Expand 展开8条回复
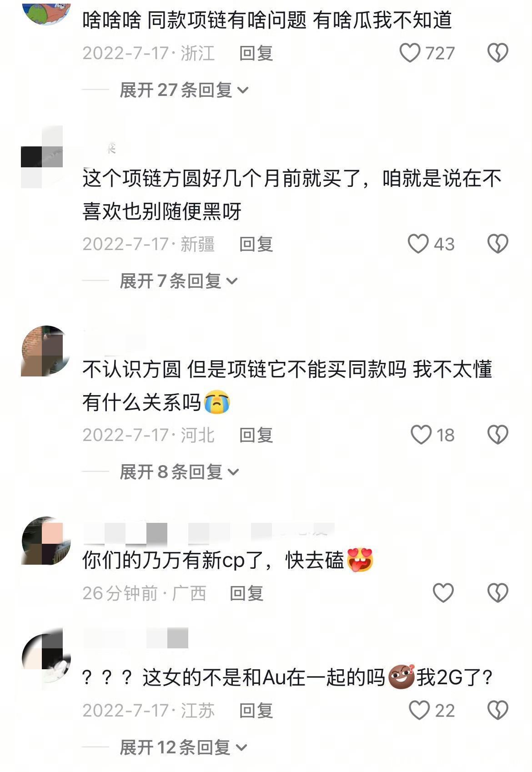The height and width of the screenshot is (772, 532). [179, 472]
